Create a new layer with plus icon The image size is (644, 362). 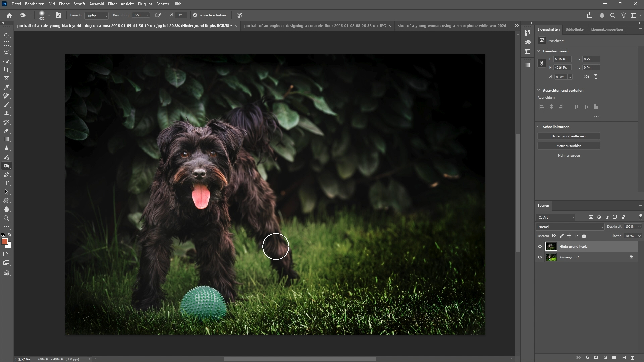click(x=624, y=358)
